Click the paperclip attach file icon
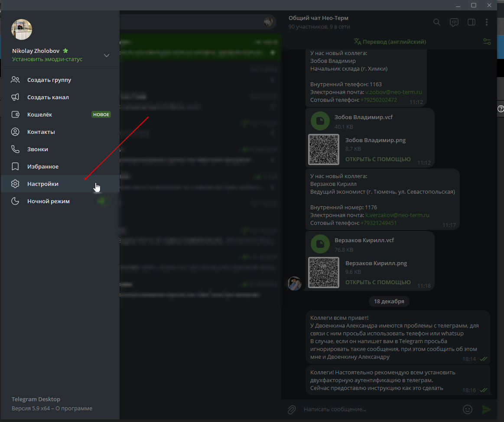504x422 pixels. coord(292,409)
